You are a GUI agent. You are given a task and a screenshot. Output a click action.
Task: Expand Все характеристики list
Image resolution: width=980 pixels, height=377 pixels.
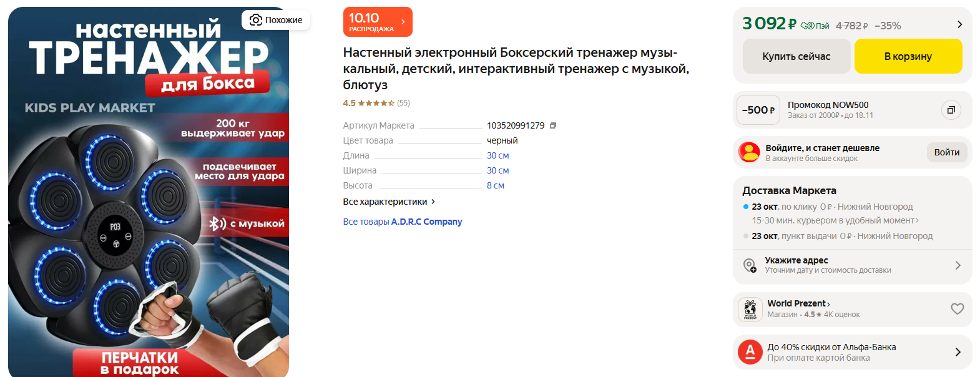coord(388,202)
